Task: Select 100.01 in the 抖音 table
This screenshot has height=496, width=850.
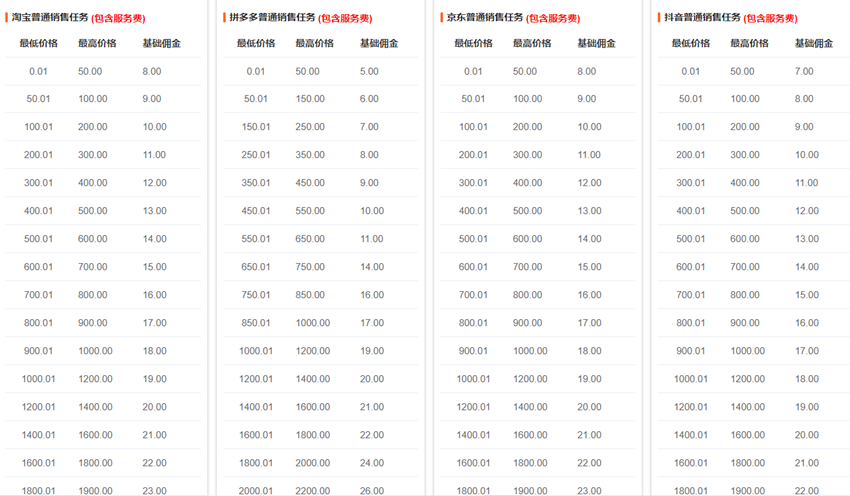Action: pos(691,127)
